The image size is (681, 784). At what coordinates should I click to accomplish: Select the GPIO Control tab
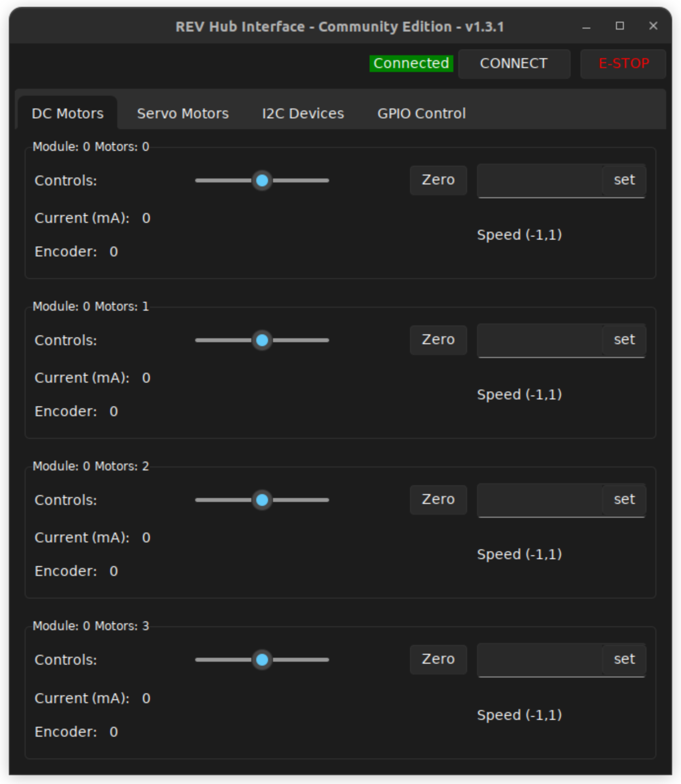(x=421, y=113)
